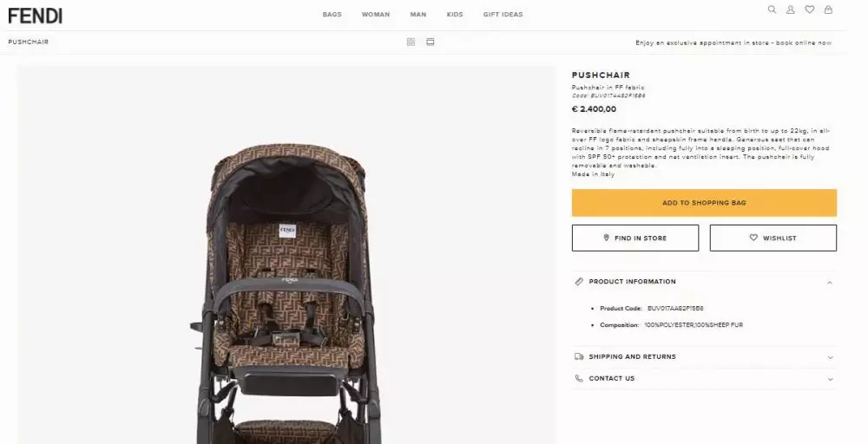Click the shipping truck icon

point(579,356)
